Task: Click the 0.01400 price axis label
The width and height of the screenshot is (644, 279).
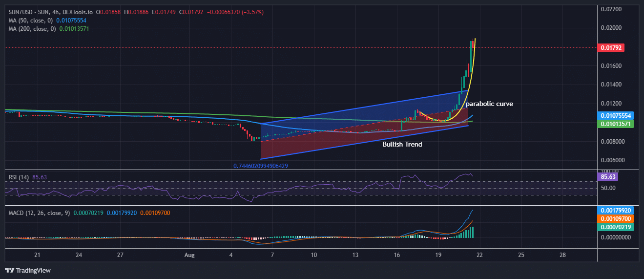Action: 610,85
